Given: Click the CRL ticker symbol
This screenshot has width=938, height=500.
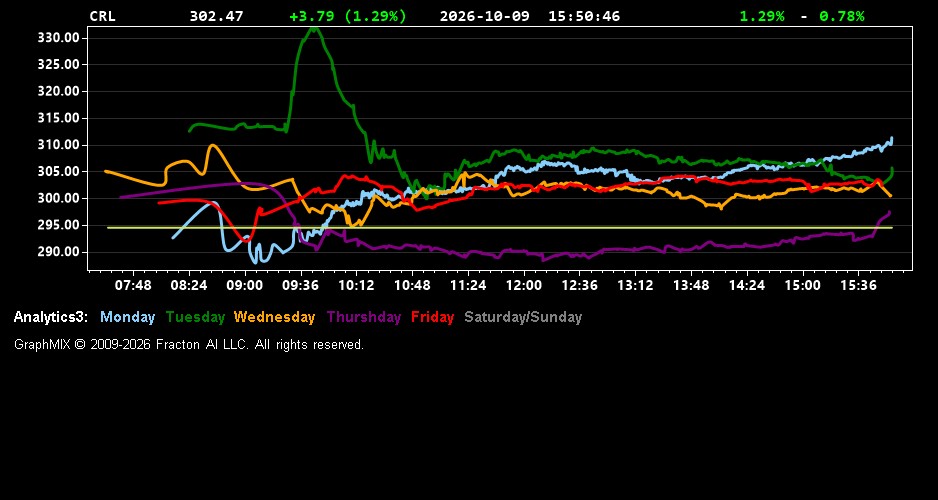Looking at the screenshot, I should [102, 17].
